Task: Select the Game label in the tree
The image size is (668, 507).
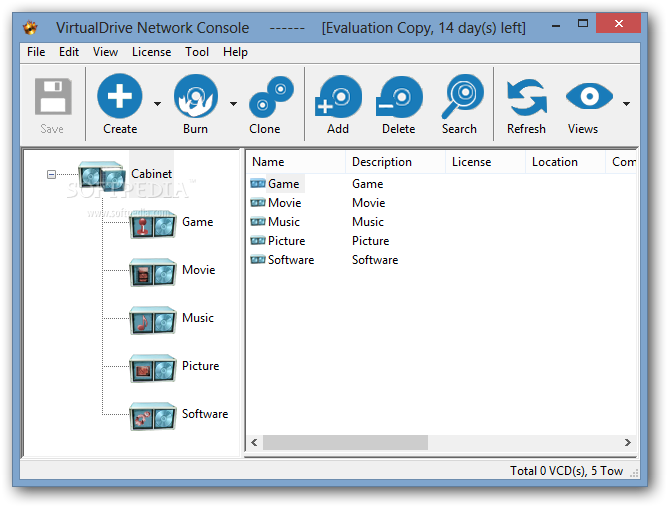Action: pyautogui.click(x=197, y=222)
